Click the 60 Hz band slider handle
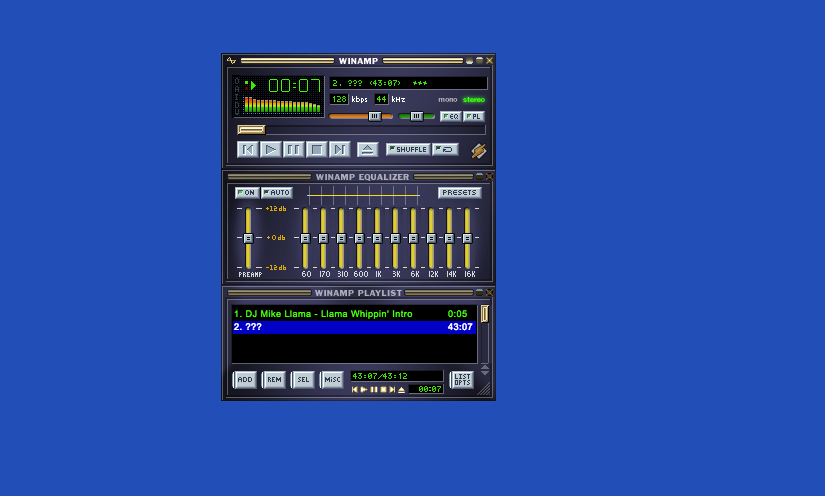 (305, 238)
